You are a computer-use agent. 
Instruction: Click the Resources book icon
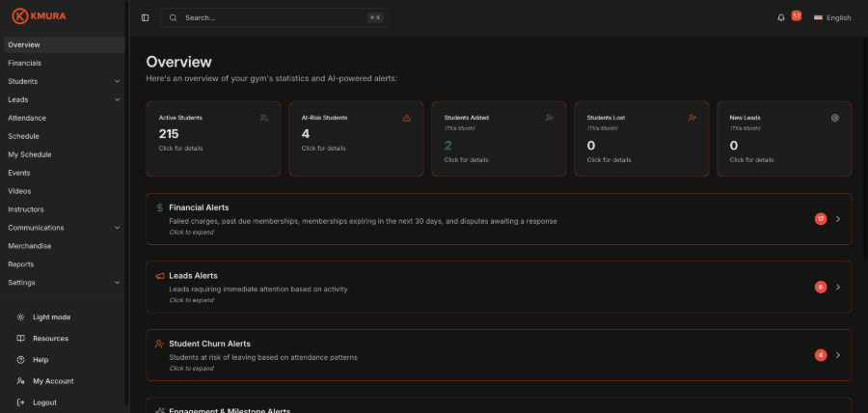click(x=20, y=339)
